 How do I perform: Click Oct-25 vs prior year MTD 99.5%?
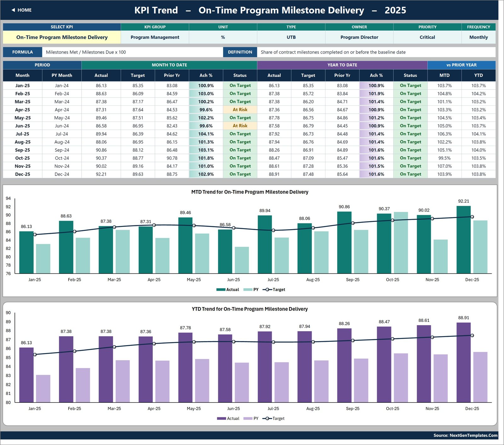444,158
